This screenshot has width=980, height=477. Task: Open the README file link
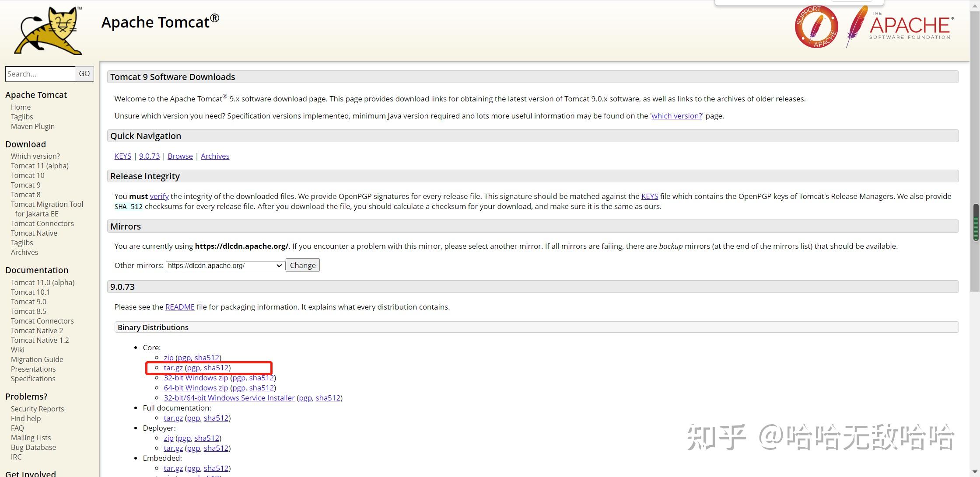(180, 307)
